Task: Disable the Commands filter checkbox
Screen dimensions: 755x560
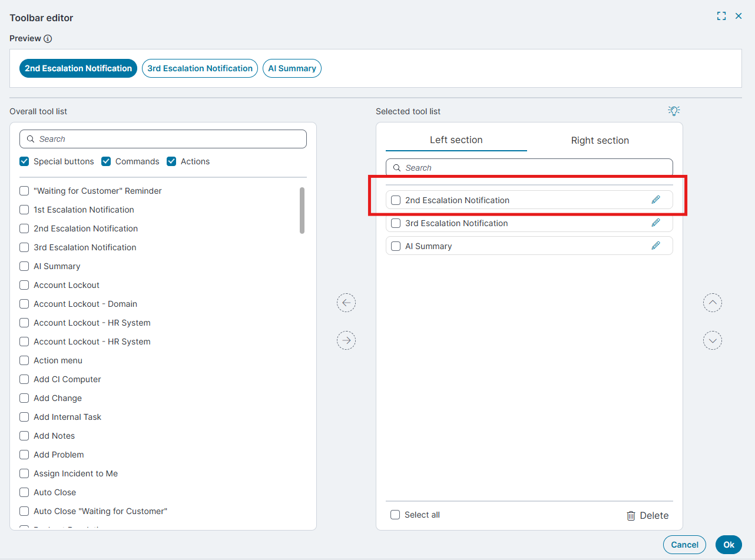Action: [x=106, y=161]
